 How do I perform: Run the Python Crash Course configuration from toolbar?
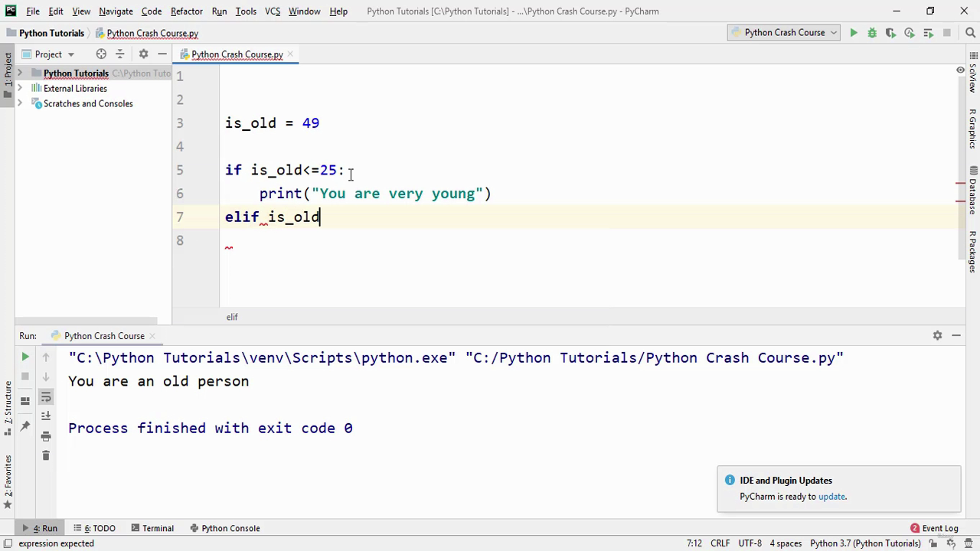854,33
